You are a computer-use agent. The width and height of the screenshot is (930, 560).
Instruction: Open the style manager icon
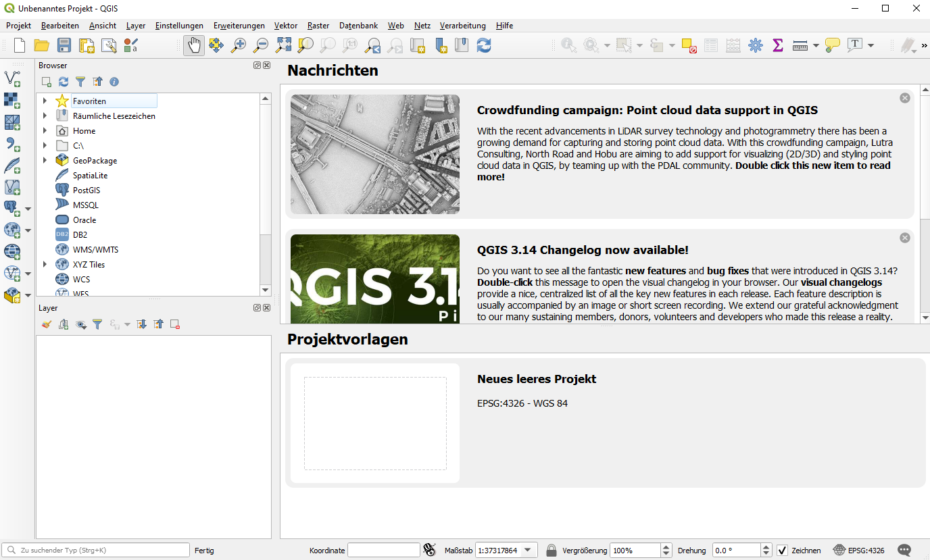(x=131, y=45)
